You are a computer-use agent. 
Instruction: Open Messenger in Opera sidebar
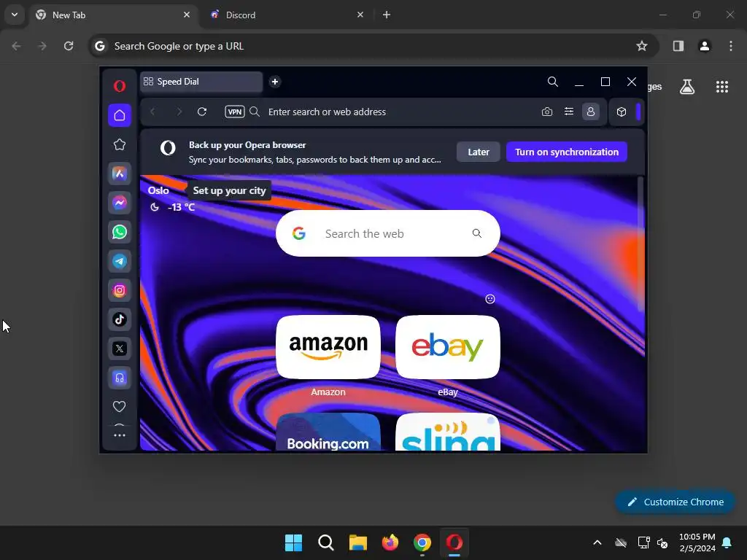coord(120,203)
